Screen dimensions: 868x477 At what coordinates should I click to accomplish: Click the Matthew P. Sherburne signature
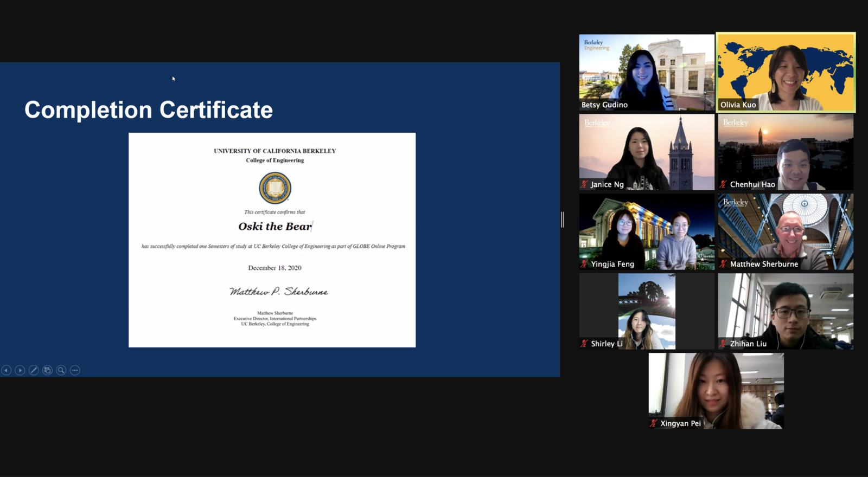click(x=278, y=292)
